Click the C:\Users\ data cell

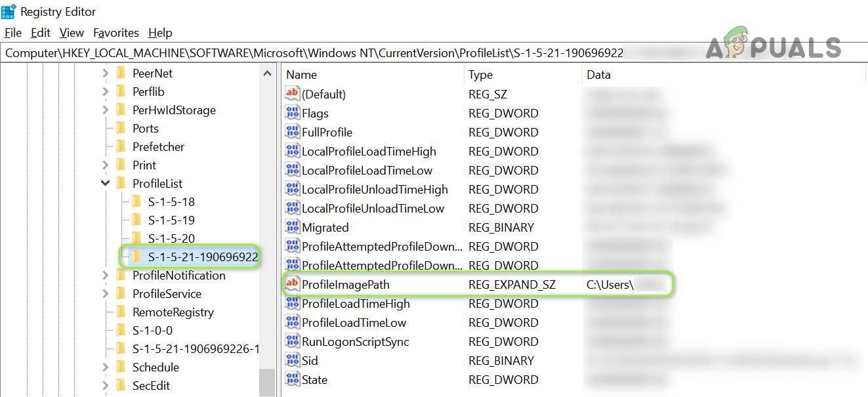(x=610, y=284)
